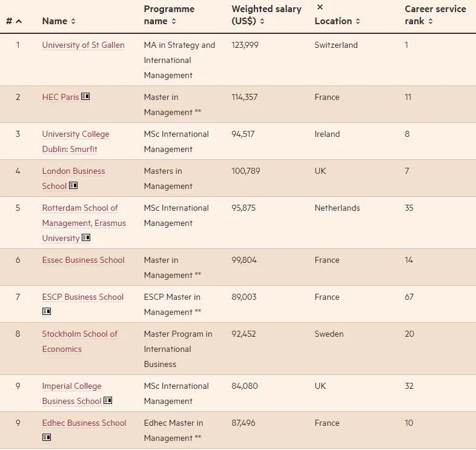Open the Essec Business School link
476x450 pixels.
click(83, 260)
